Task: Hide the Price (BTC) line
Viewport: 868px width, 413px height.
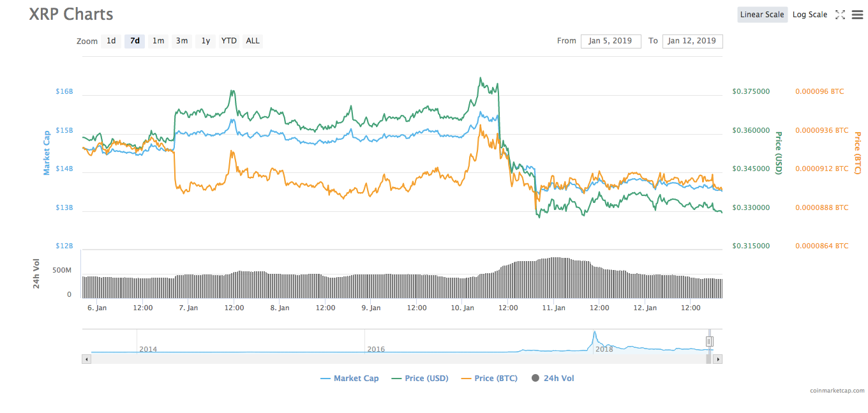Action: pyautogui.click(x=489, y=378)
